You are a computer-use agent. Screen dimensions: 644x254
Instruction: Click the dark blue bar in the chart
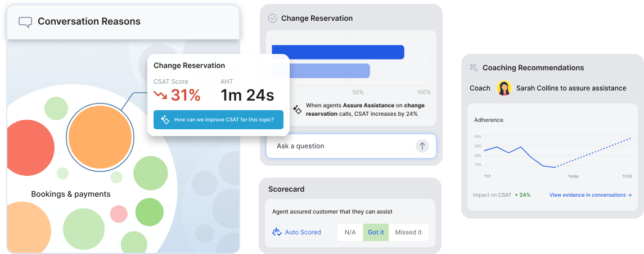338,52
